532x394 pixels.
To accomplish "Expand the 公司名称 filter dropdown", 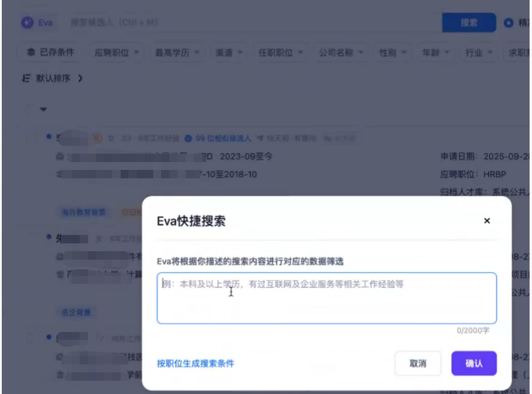I will tap(341, 52).
